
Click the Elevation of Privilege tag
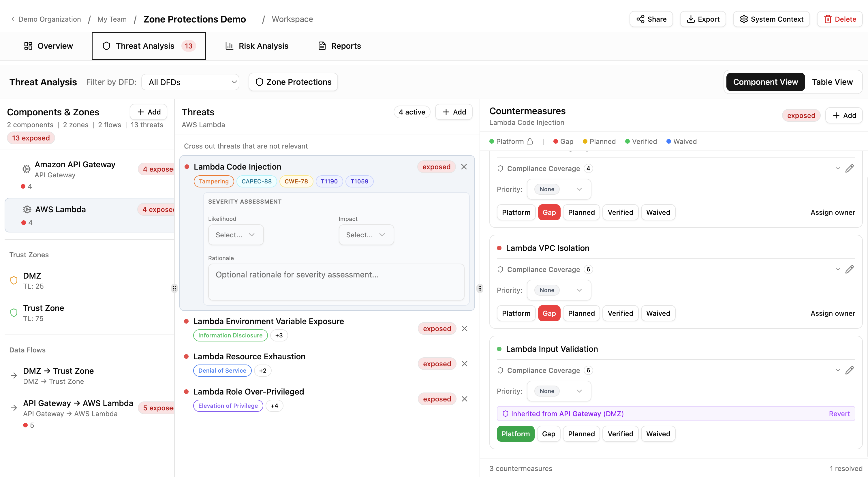coord(228,405)
